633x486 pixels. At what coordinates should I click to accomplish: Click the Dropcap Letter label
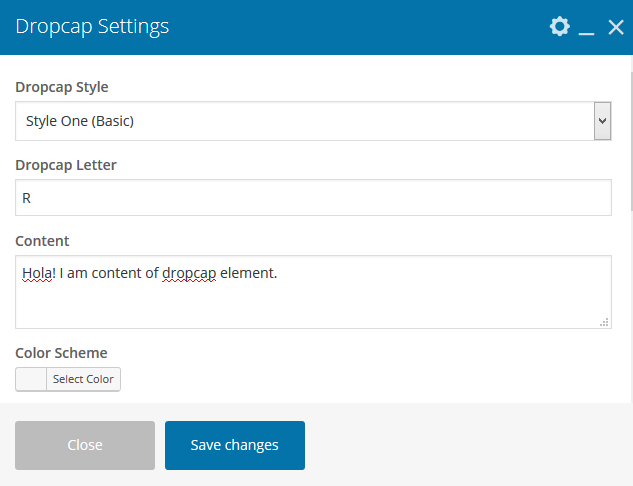click(x=65, y=164)
